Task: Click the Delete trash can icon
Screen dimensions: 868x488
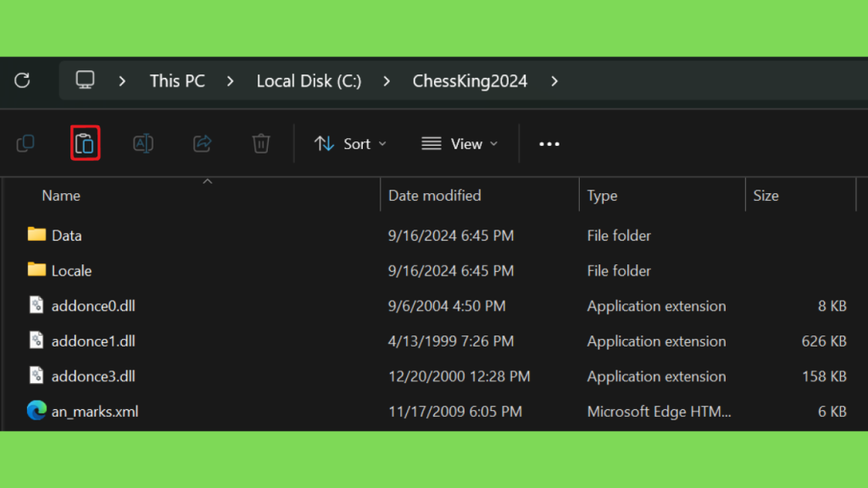Action: coord(261,144)
